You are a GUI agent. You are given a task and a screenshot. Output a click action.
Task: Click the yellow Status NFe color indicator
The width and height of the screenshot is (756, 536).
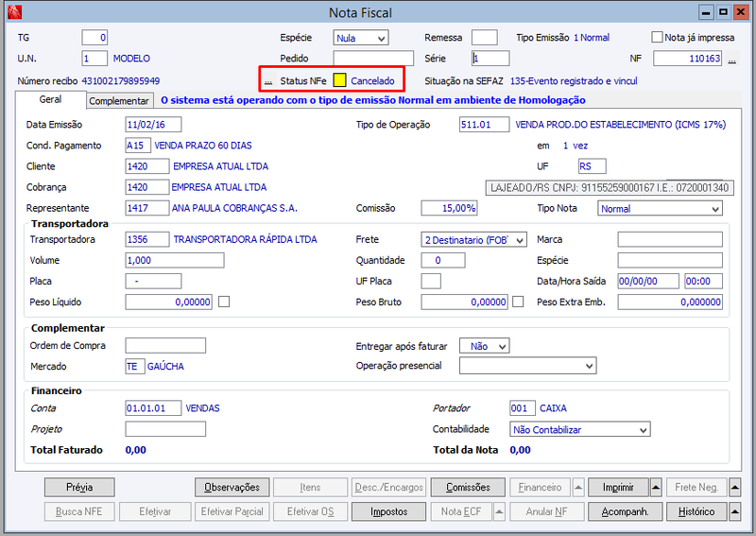[339, 80]
